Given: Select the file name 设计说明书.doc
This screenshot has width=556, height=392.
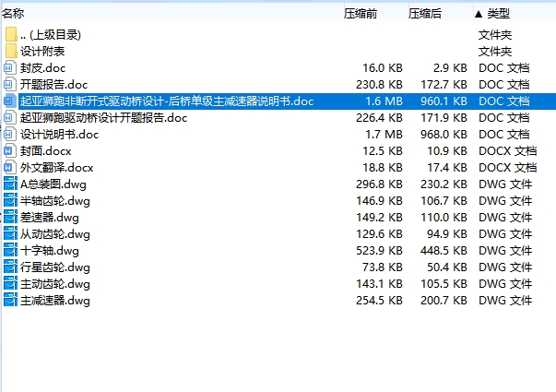Looking at the screenshot, I should [x=60, y=135].
